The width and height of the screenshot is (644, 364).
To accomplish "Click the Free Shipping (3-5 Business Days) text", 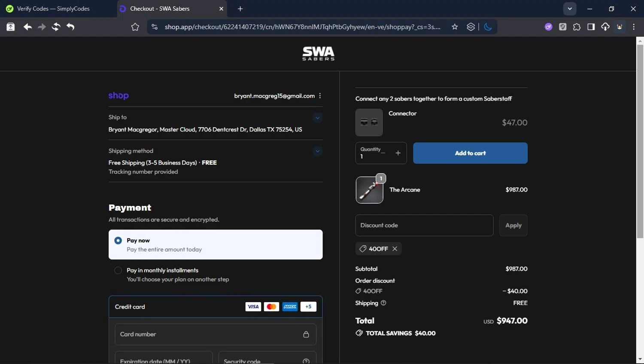I will click(152, 163).
